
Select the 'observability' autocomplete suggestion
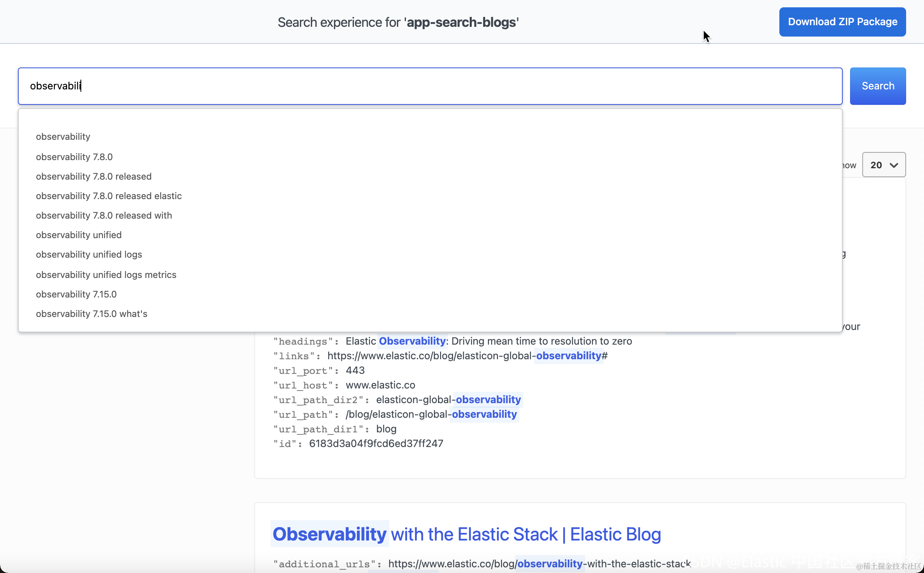point(63,137)
